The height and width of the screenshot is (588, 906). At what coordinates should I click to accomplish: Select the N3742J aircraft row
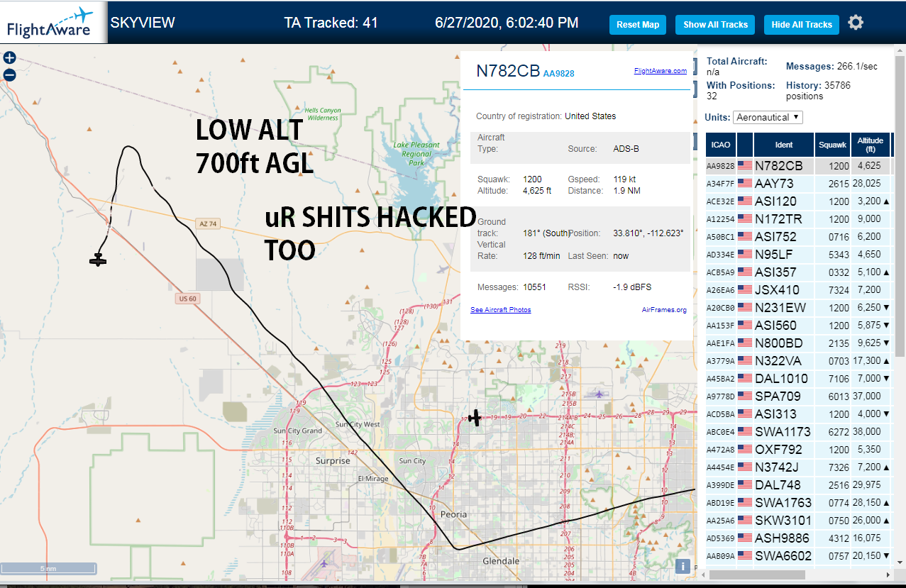pyautogui.click(x=798, y=467)
